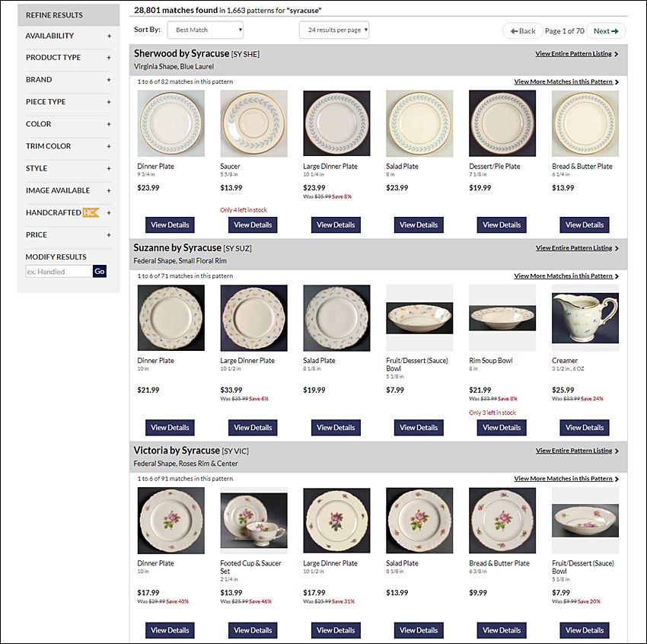Click the Suzanne Creamer product name

(x=565, y=361)
